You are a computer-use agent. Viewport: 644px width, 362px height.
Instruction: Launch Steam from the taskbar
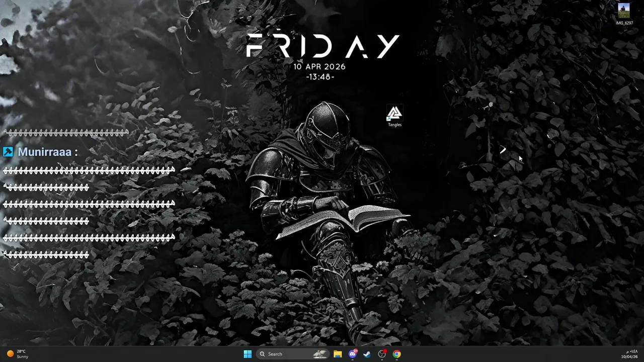click(x=367, y=354)
